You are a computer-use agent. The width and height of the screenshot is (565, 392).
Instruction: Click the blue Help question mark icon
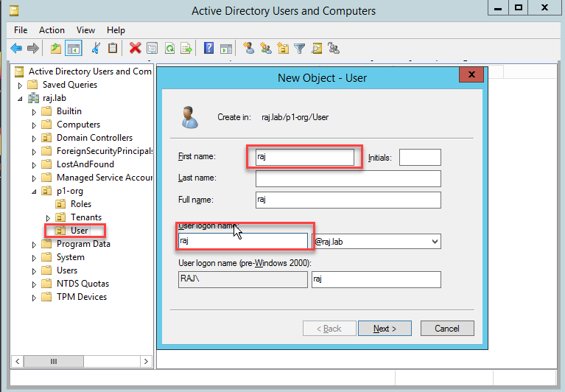pos(208,48)
